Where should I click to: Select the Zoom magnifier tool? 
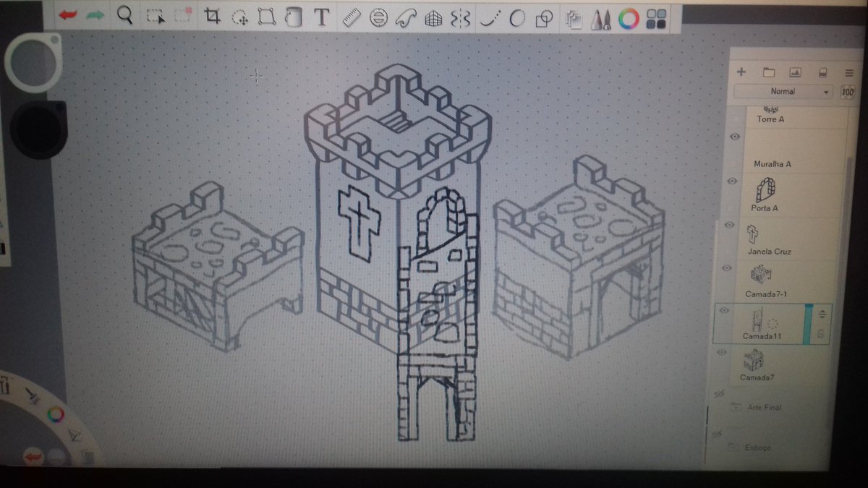(125, 15)
